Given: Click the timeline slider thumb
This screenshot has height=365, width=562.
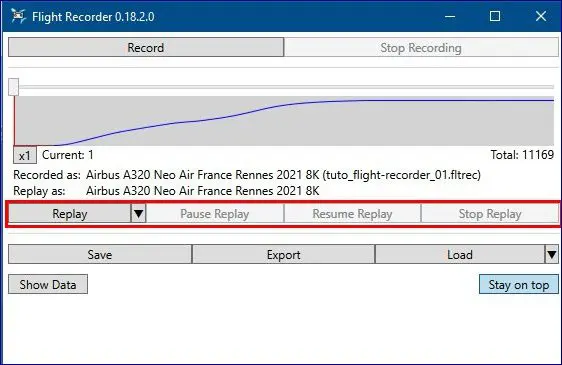Looking at the screenshot, I should click(14, 87).
